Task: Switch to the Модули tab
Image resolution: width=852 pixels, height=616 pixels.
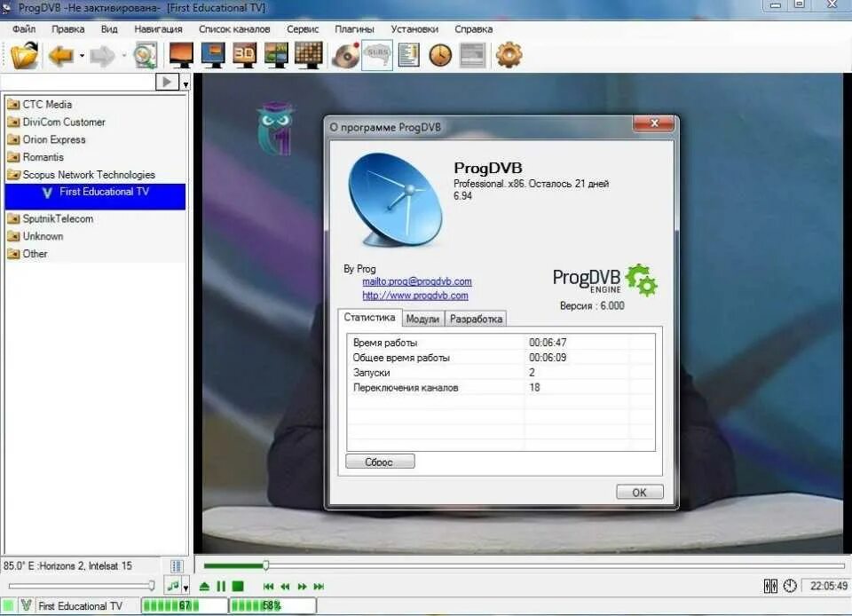Action: (422, 319)
